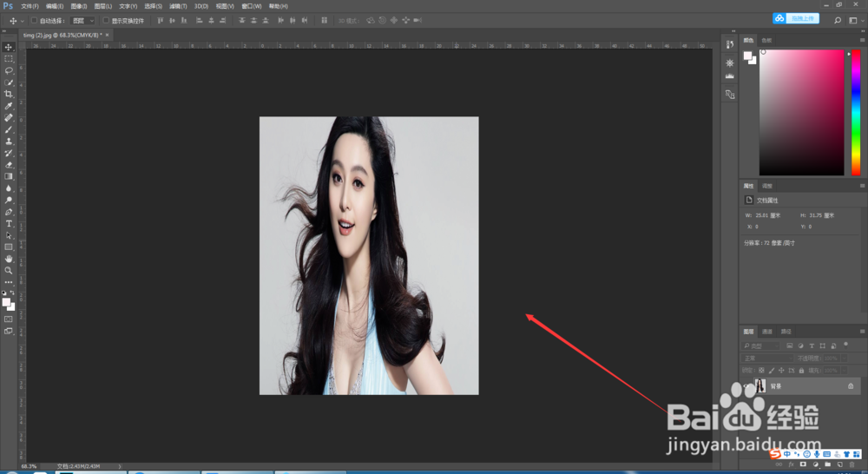Add new adjustment layer half-circle icon
Viewport: 868px width, 474px height.
point(815,464)
